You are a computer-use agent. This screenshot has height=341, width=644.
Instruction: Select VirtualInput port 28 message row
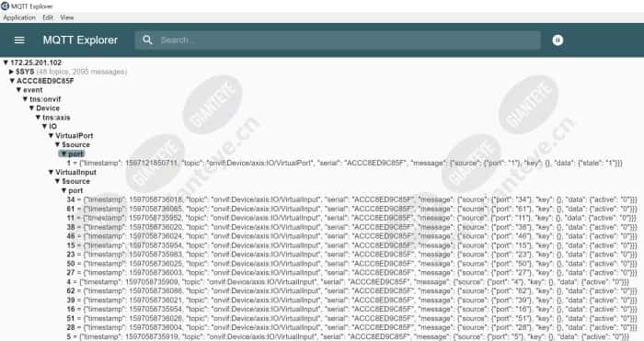pyautogui.click(x=352, y=327)
